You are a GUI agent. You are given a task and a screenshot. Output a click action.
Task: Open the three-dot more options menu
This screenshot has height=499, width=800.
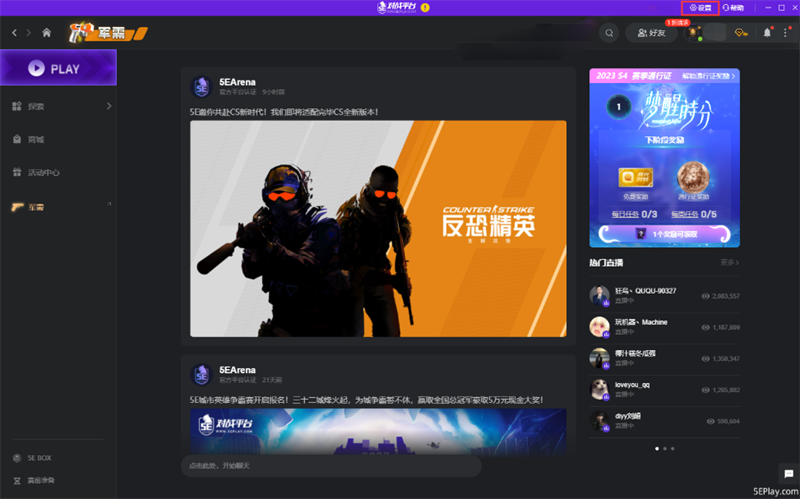pos(784,33)
